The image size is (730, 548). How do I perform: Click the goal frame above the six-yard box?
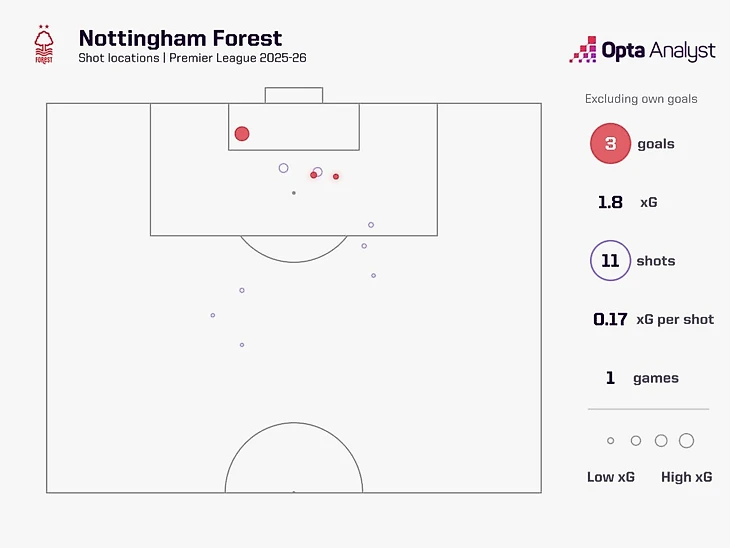294,95
